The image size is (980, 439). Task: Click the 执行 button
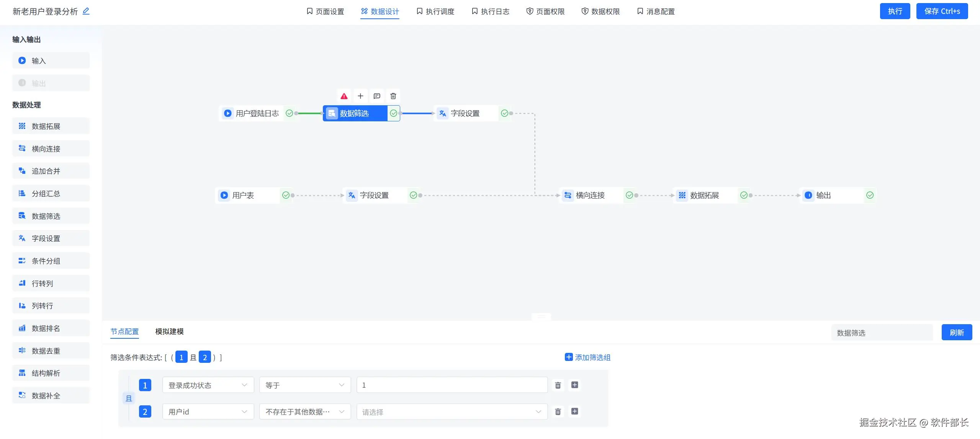click(895, 11)
